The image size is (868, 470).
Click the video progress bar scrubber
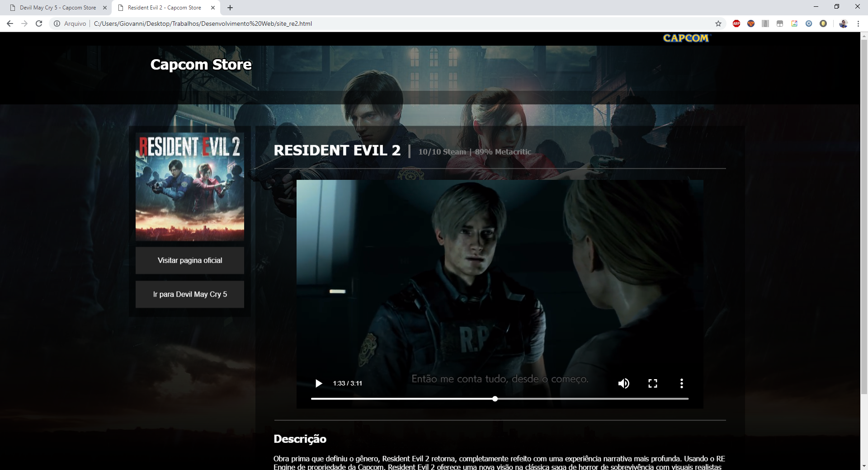[x=495, y=399]
